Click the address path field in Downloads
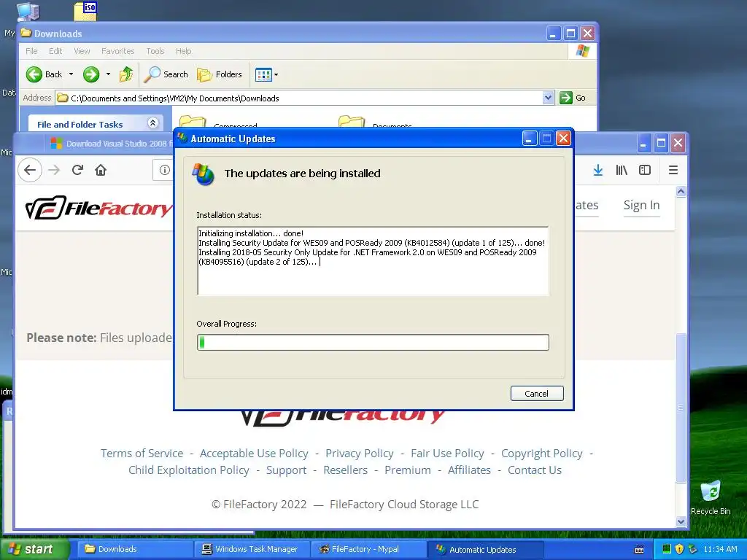 (x=305, y=98)
